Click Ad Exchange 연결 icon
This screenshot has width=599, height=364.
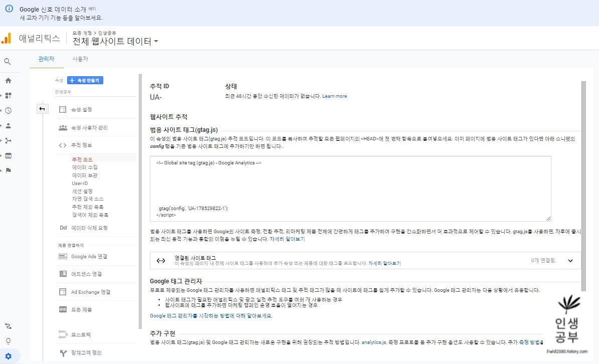[63, 292]
